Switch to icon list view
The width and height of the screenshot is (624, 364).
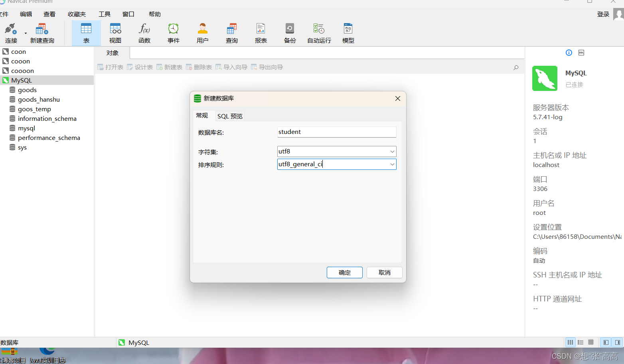570,342
